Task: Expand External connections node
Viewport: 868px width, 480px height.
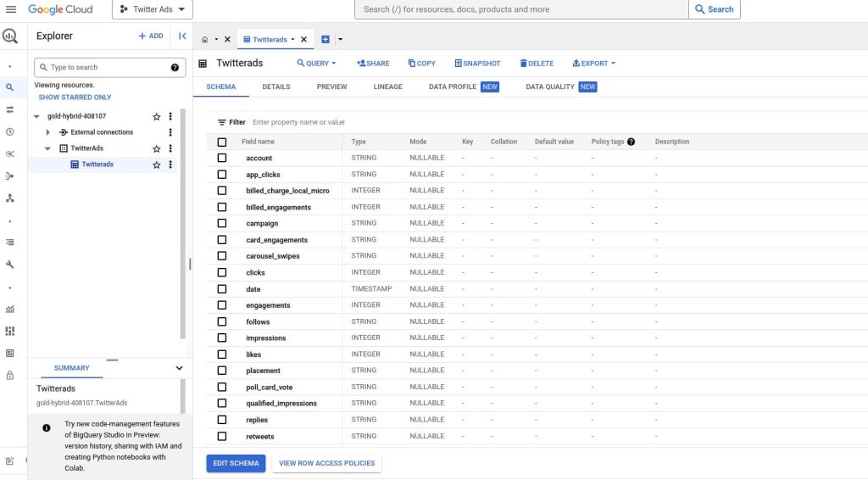Action: pos(47,132)
